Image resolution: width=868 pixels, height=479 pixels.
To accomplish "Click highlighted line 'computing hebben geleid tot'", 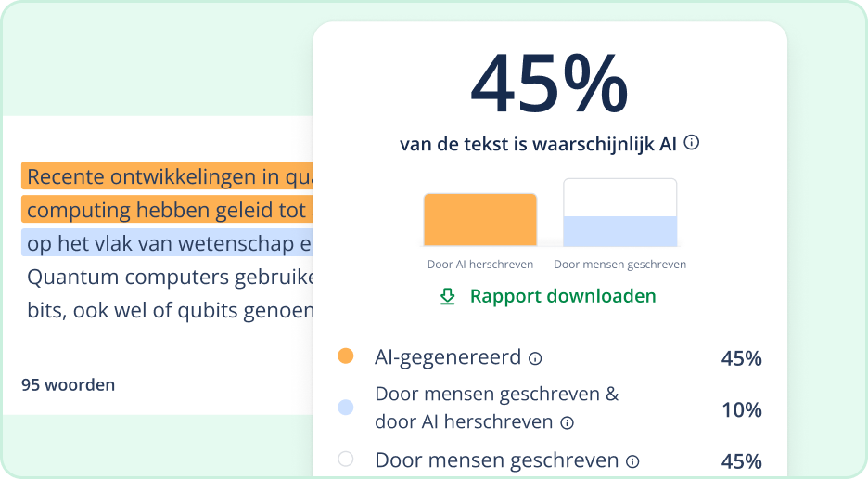I will click(167, 211).
